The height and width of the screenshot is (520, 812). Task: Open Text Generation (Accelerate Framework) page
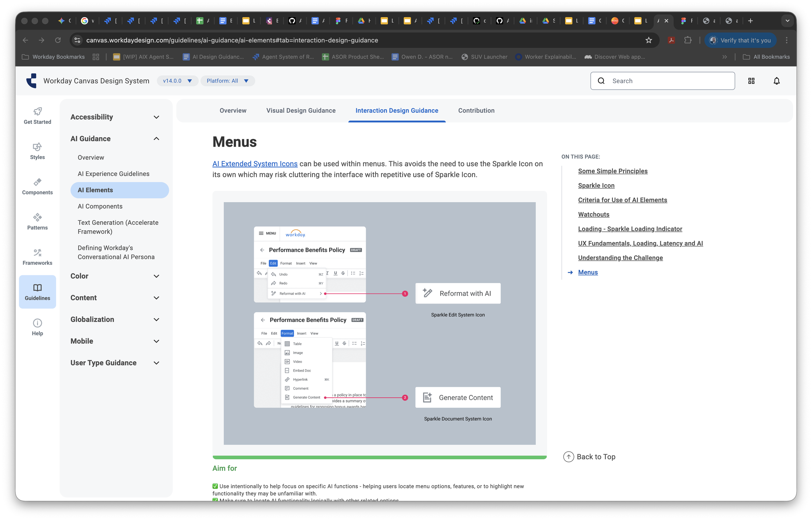tap(118, 227)
